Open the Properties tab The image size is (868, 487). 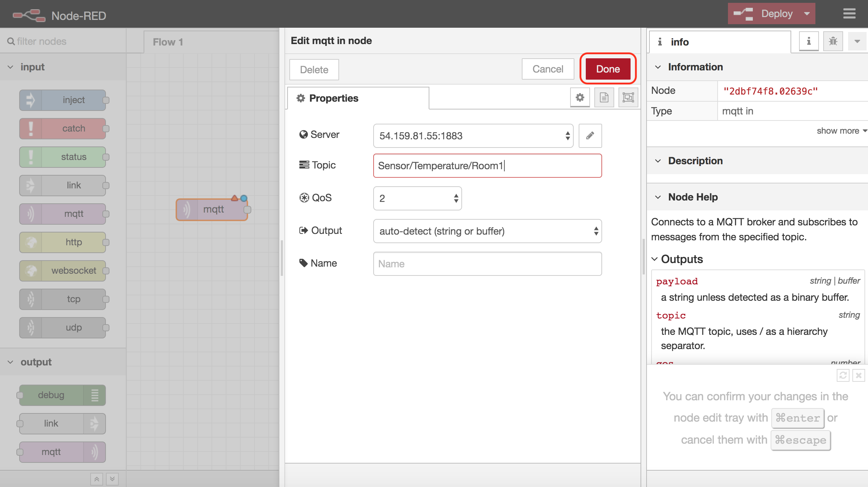coord(358,98)
